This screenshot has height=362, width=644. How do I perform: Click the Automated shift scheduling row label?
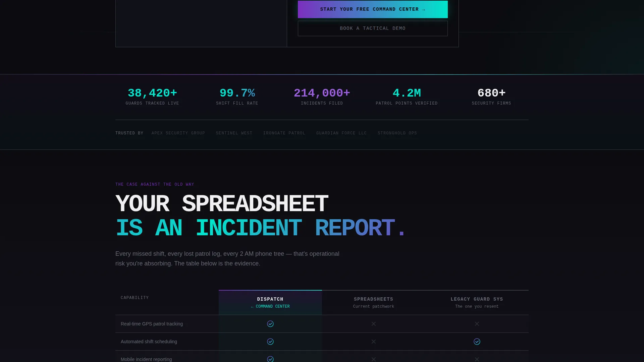coord(149,342)
